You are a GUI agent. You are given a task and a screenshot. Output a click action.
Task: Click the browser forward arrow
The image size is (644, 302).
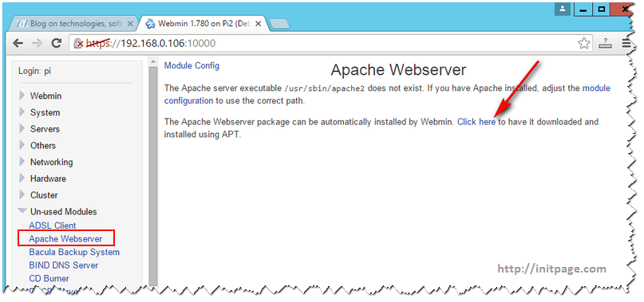tap(37, 43)
